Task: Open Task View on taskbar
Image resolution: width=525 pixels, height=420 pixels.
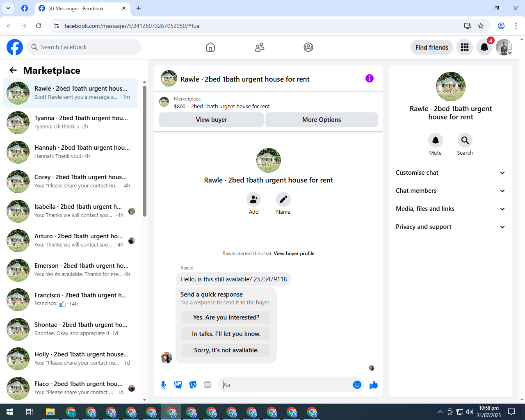Action: point(30,412)
